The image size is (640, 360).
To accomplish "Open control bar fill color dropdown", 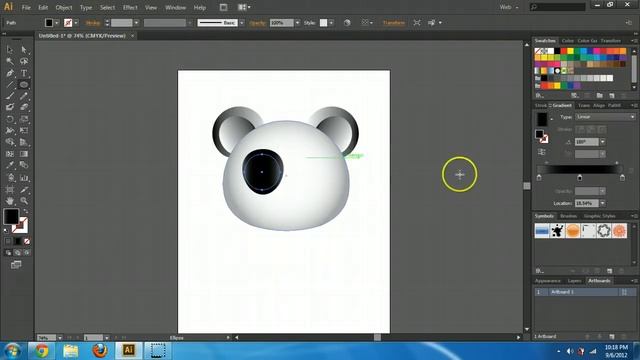I will point(56,23).
